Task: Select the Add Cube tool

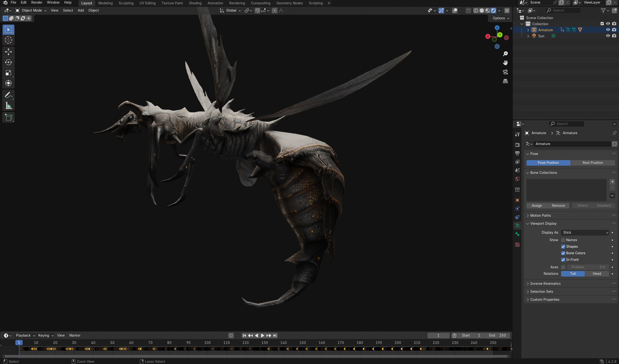Action: 8,117
